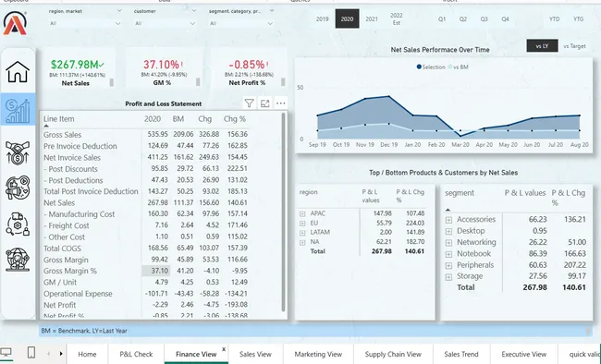Open the segment, category dropdown
Image resolution: width=601 pixels, height=364 pixels.
point(241,23)
